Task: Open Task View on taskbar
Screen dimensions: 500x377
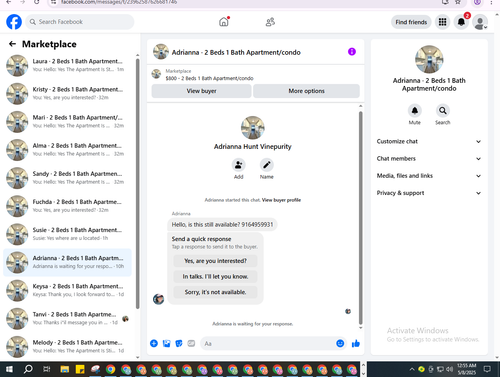Action: coord(47,369)
